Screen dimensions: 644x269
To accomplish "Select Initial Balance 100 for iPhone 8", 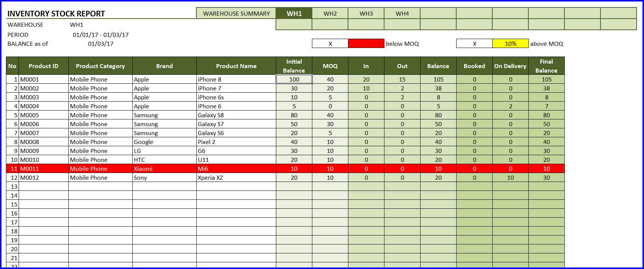I will point(294,79).
